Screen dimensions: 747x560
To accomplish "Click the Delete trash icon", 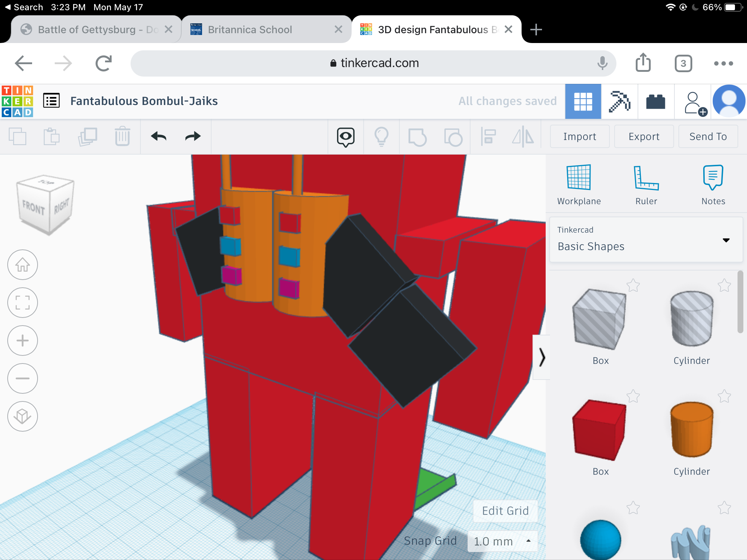I will (x=122, y=136).
